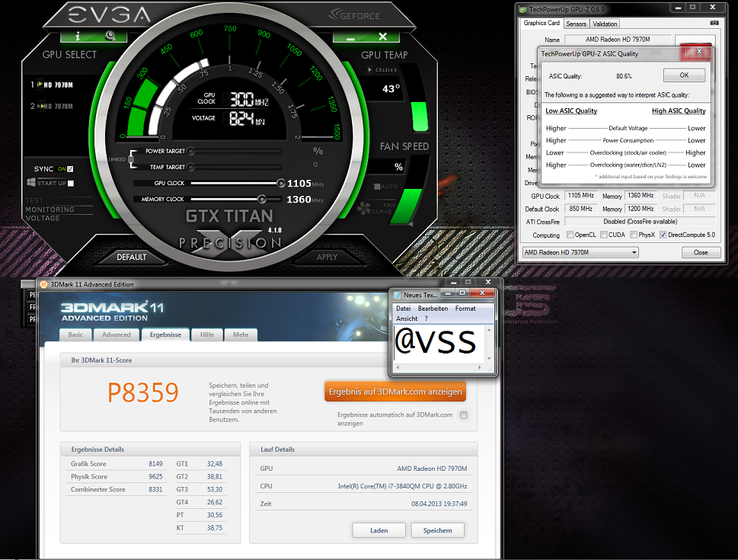Click OK in ASIC Quality dialog
This screenshot has height=560, width=738.
click(685, 75)
